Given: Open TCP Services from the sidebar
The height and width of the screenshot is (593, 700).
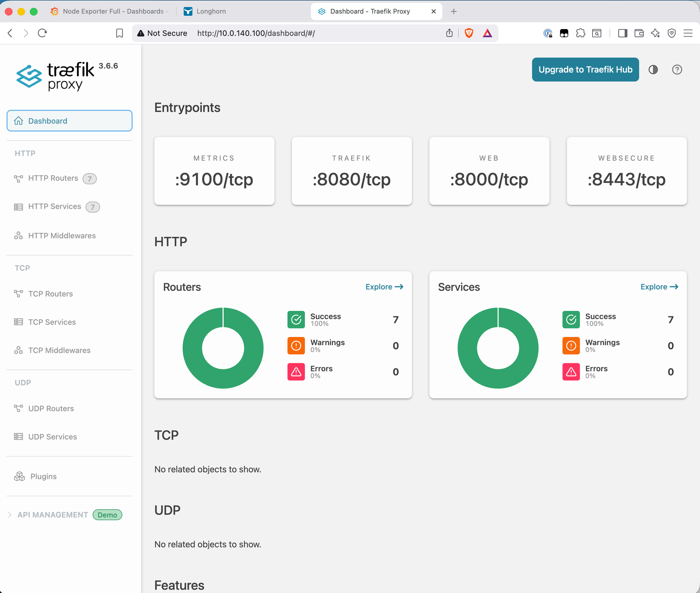Looking at the screenshot, I should point(52,322).
